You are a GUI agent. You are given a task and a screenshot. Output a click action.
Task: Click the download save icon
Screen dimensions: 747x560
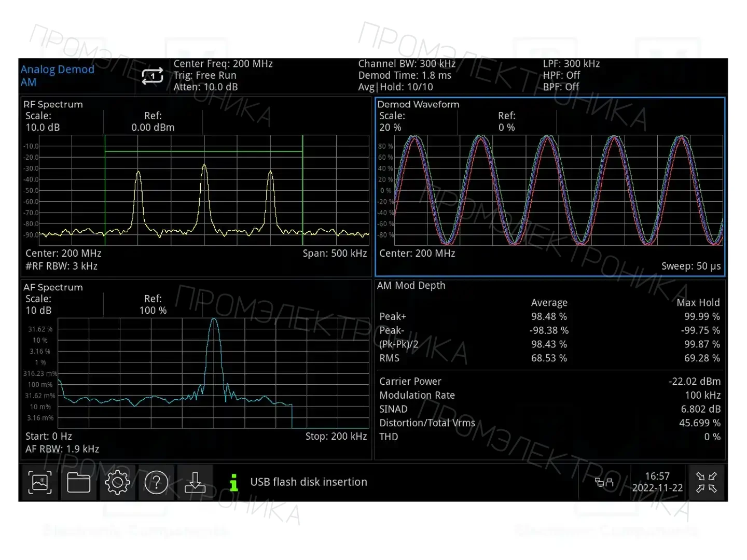point(195,482)
